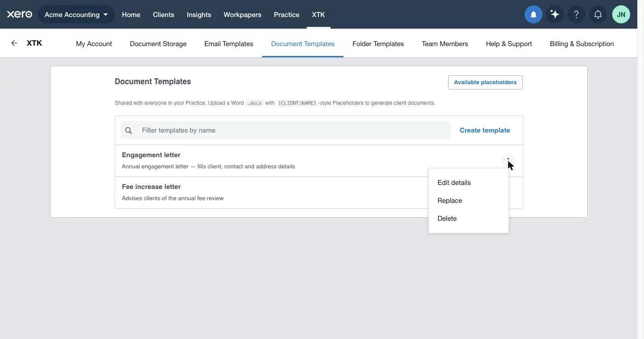Click the Create template link
The width and height of the screenshot is (644, 339).
pos(485,130)
